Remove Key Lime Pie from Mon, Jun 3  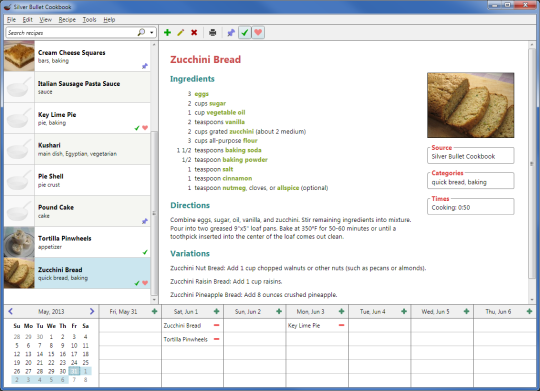[341, 325]
